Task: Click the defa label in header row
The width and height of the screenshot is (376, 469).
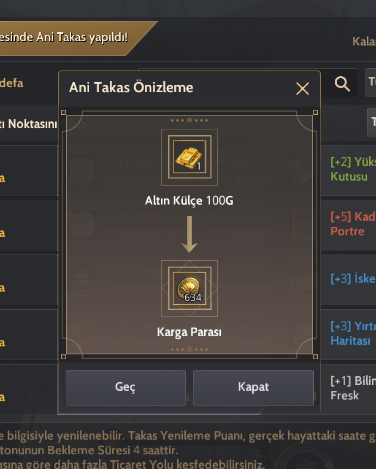Action: point(11,83)
